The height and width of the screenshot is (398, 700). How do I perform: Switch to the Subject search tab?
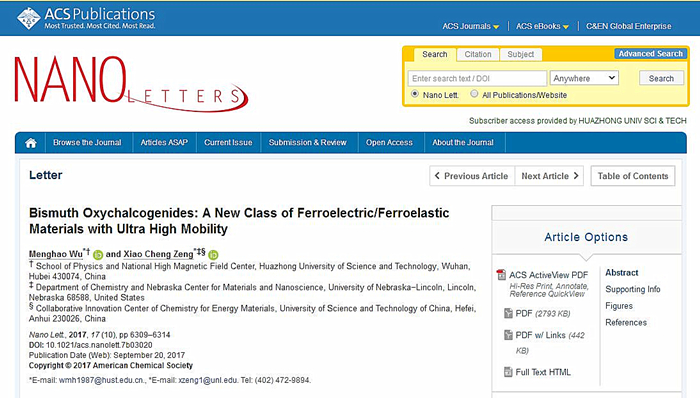521,54
